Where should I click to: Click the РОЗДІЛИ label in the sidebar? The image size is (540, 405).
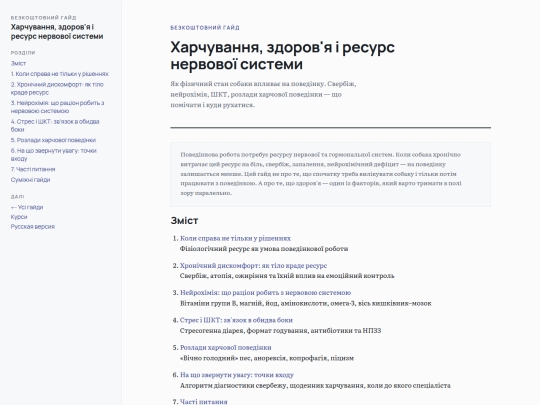[23, 53]
